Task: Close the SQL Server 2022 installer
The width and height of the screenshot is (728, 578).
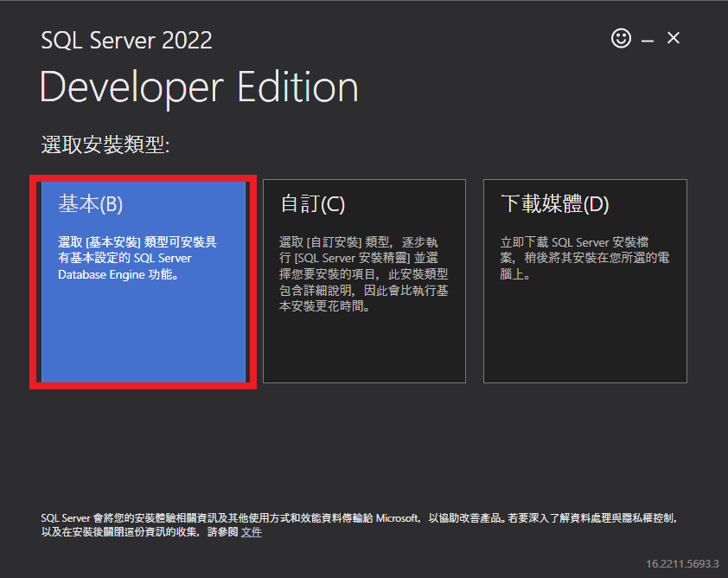Action: [674, 37]
